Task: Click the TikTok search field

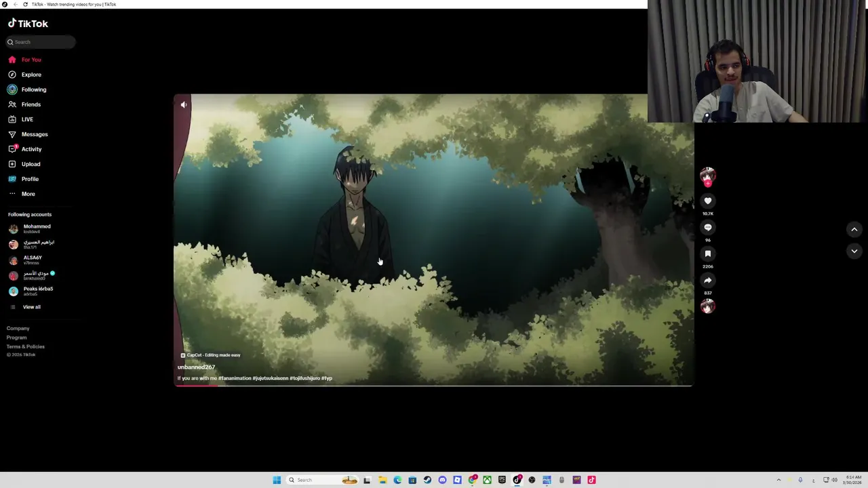Action: tap(41, 42)
